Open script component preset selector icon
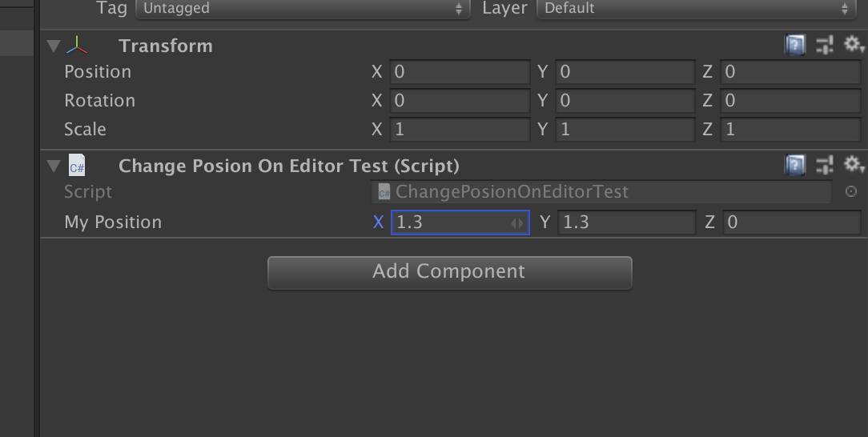Screen dimensions: 868x437 point(824,165)
